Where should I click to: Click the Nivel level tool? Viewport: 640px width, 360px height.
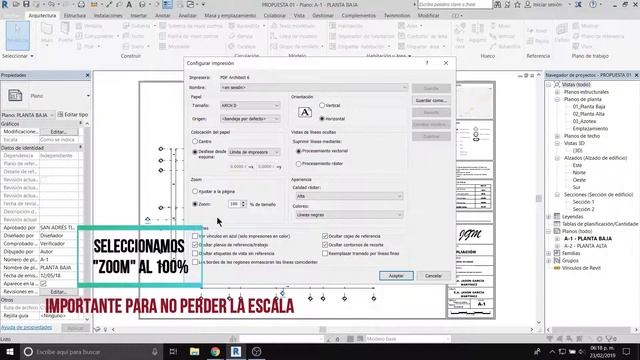tap(537, 31)
